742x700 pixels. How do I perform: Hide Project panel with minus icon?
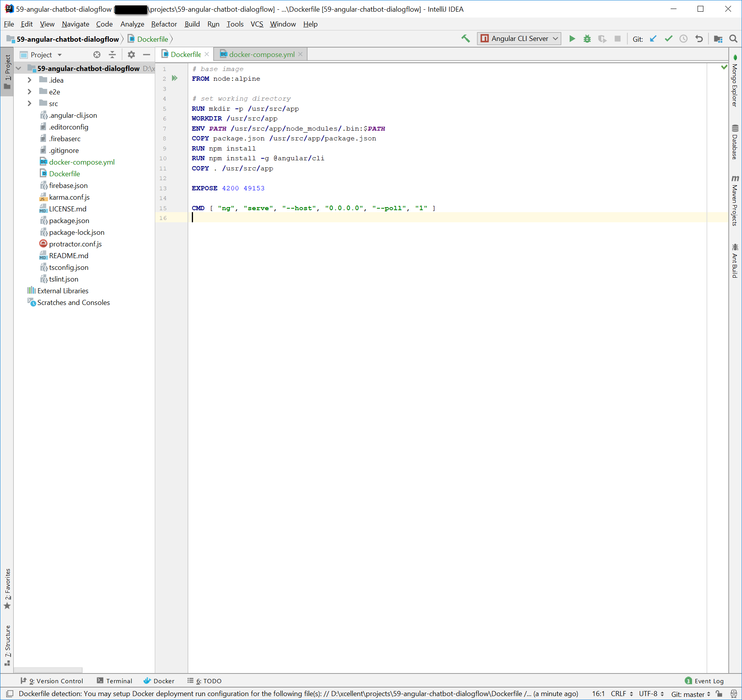(x=147, y=55)
